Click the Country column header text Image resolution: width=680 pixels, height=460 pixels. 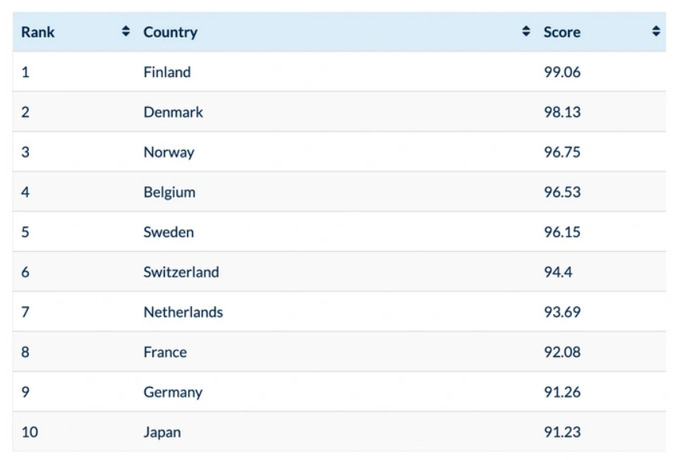point(170,32)
